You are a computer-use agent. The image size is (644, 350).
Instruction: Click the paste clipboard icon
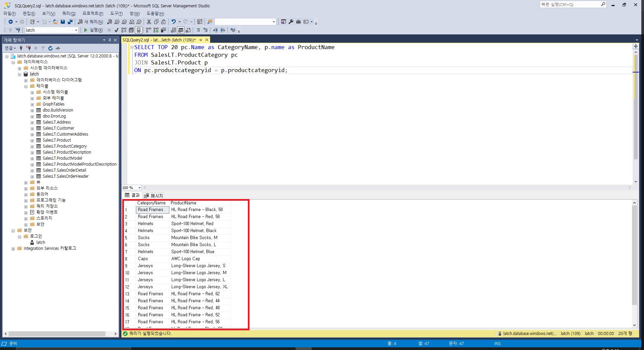pos(163,22)
